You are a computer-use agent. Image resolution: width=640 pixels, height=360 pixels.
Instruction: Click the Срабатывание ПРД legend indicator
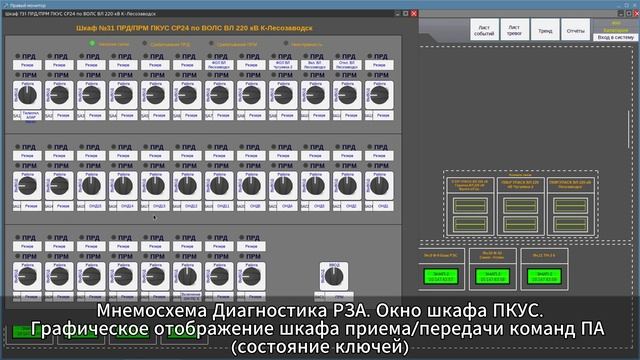pyautogui.click(x=144, y=43)
